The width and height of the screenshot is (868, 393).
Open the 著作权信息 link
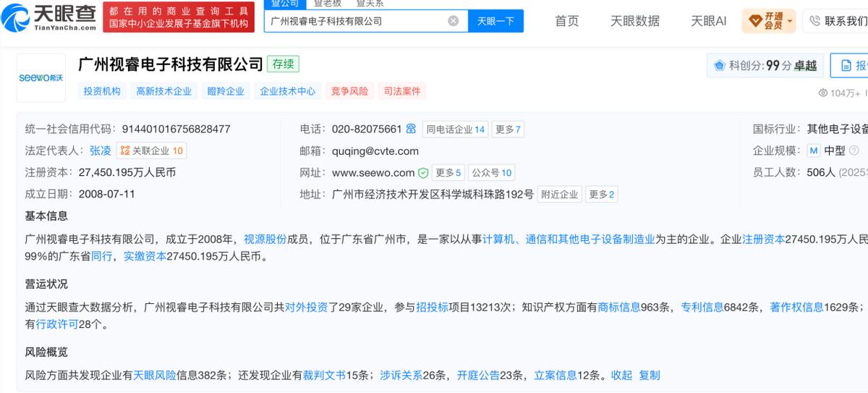tap(797, 307)
